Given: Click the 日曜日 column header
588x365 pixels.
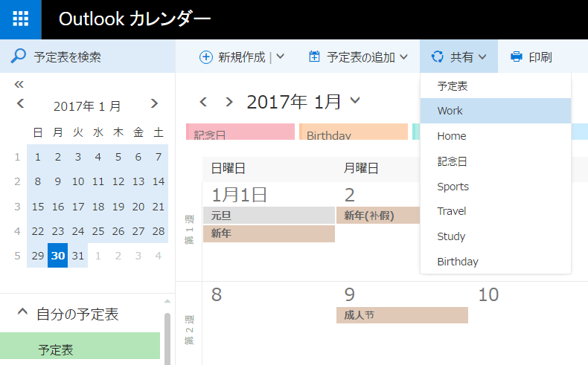Looking at the screenshot, I should point(228,168).
